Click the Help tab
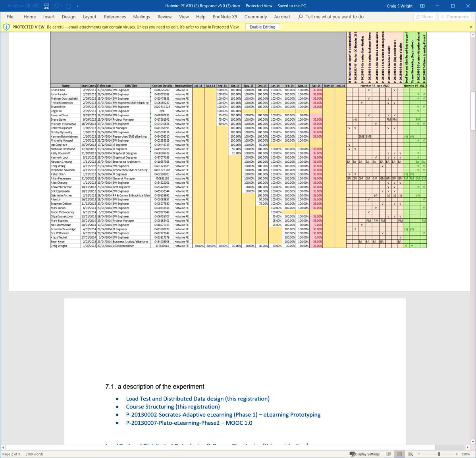 200,17
